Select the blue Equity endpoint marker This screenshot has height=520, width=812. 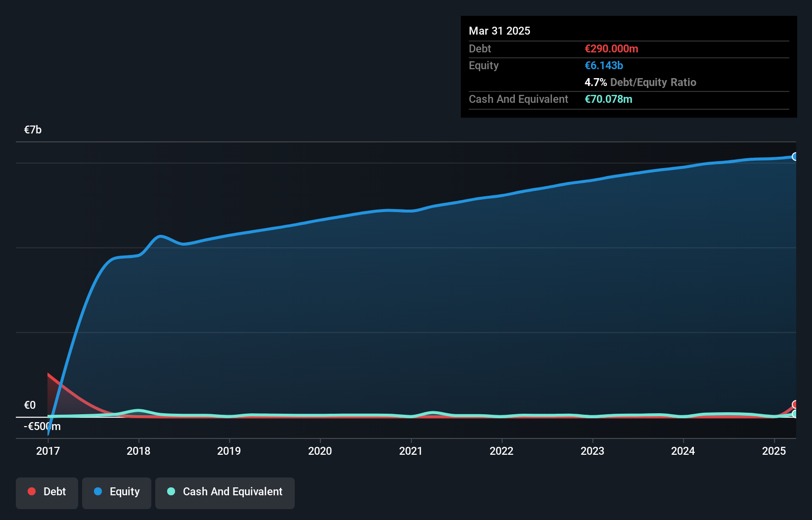pyautogui.click(x=795, y=157)
